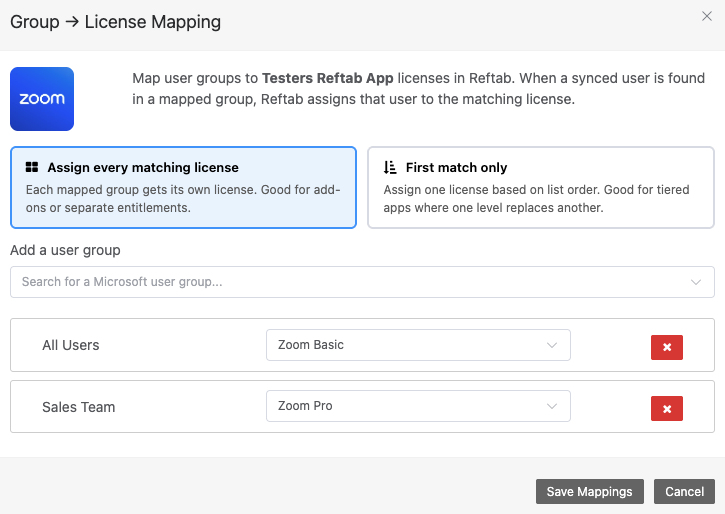Click the Testers Reftab App bold text
Viewport: 725px width, 514px height.
(x=327, y=78)
